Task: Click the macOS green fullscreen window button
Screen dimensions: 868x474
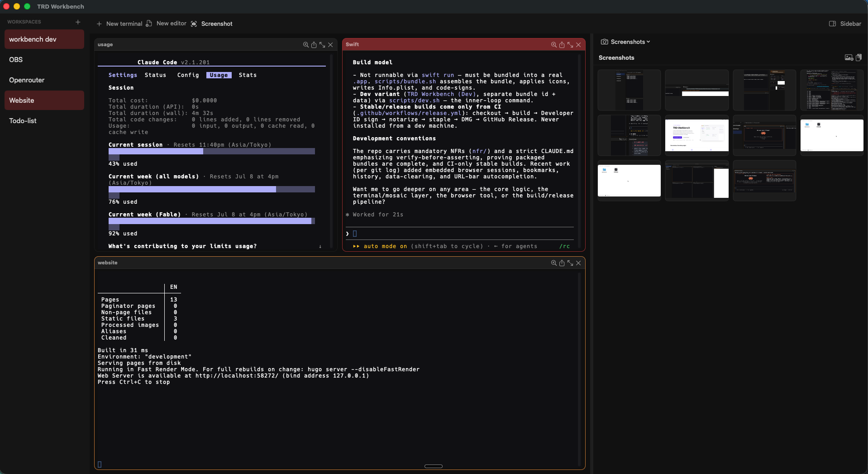Action: [x=27, y=6]
